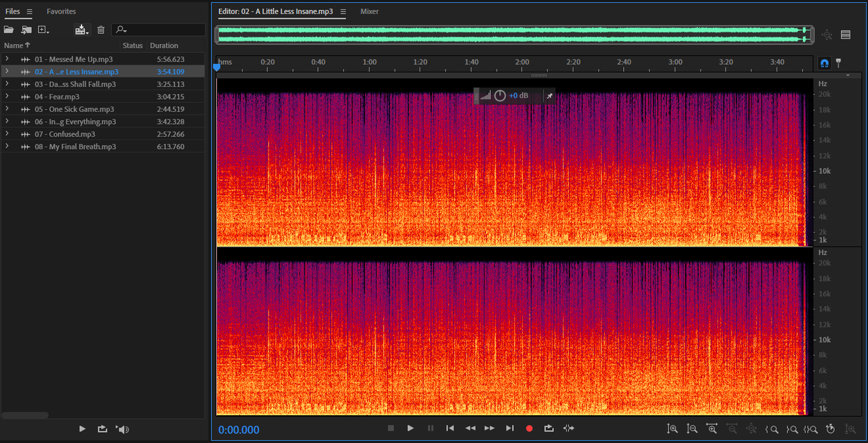Select file 08 - My Final Breath.mp3
The image size is (868, 443).
[75, 146]
